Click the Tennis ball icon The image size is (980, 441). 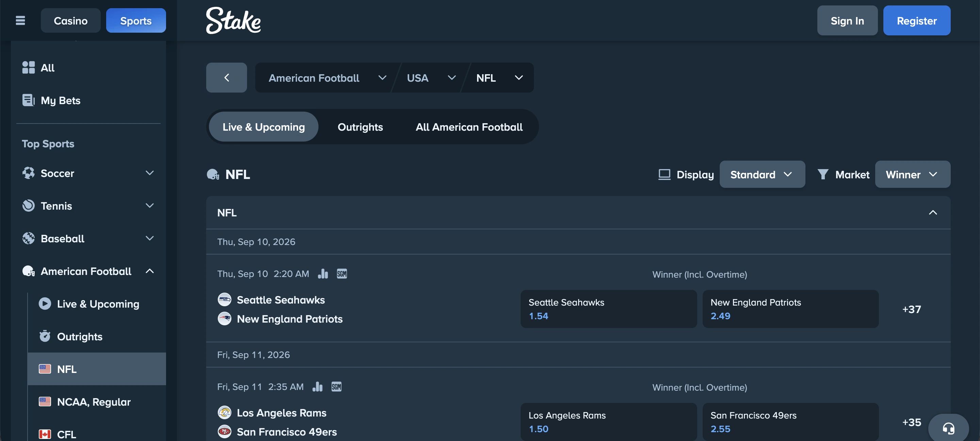tap(29, 206)
